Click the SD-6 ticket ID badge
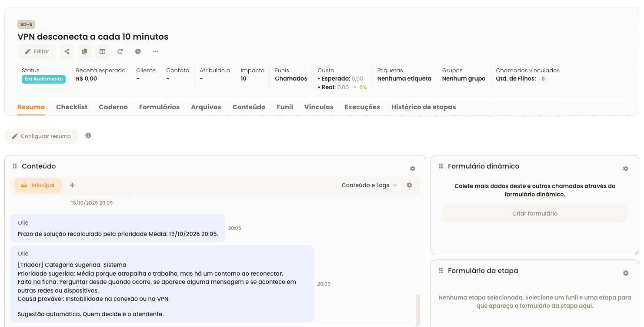The height and width of the screenshot is (327, 644). (26, 24)
